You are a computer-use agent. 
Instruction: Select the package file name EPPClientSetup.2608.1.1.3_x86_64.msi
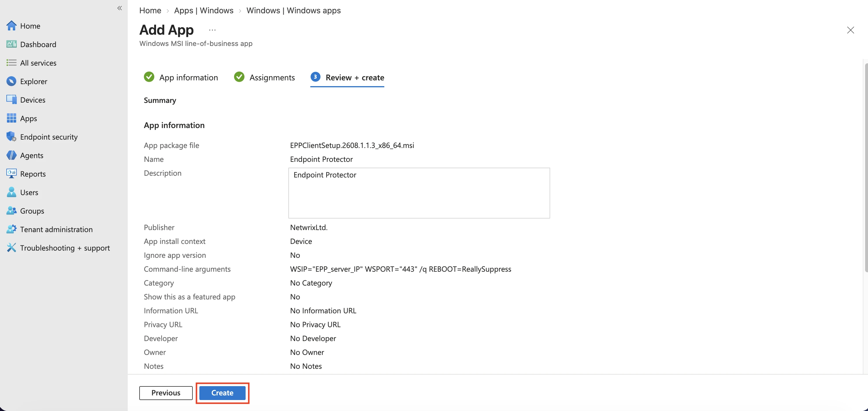click(x=352, y=145)
